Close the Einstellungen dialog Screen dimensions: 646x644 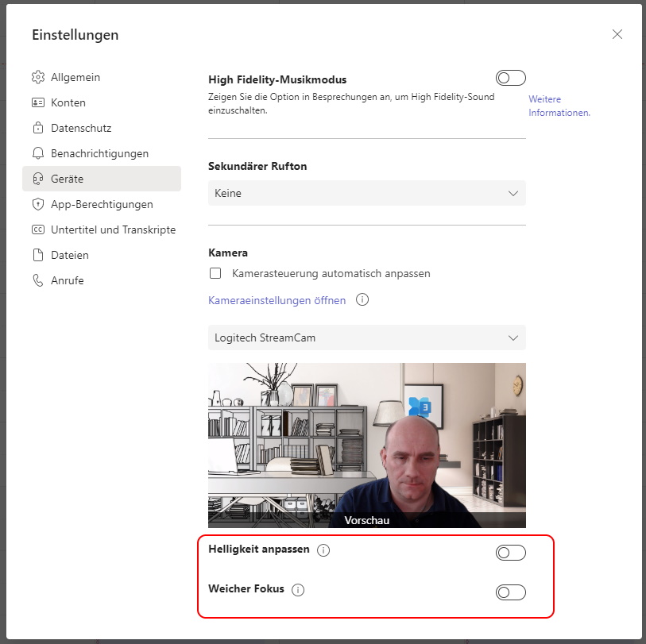point(617,34)
